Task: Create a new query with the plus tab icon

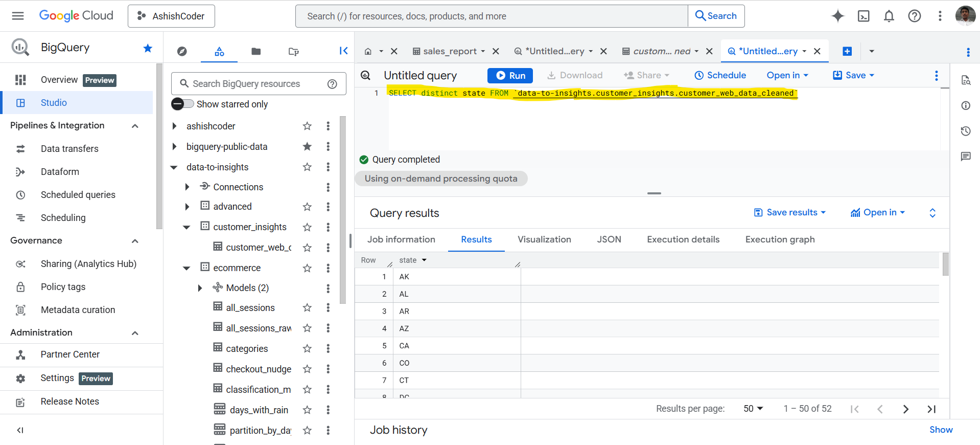Action: [x=847, y=51]
